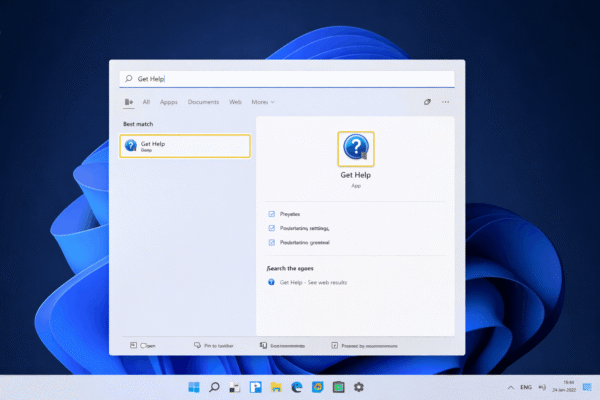Select the filter icon left of All
This screenshot has width=600, height=400.
pos(129,102)
